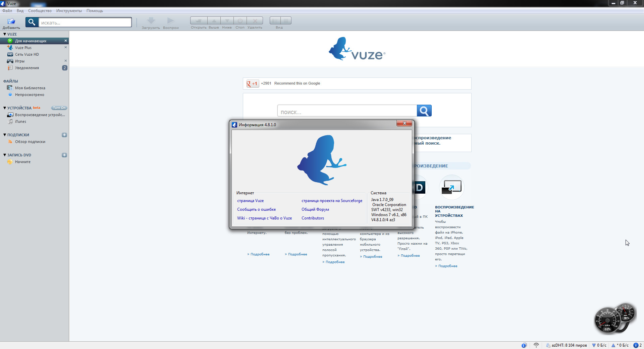Click the Google +1 button
The width and height of the screenshot is (644, 349).
252,84
